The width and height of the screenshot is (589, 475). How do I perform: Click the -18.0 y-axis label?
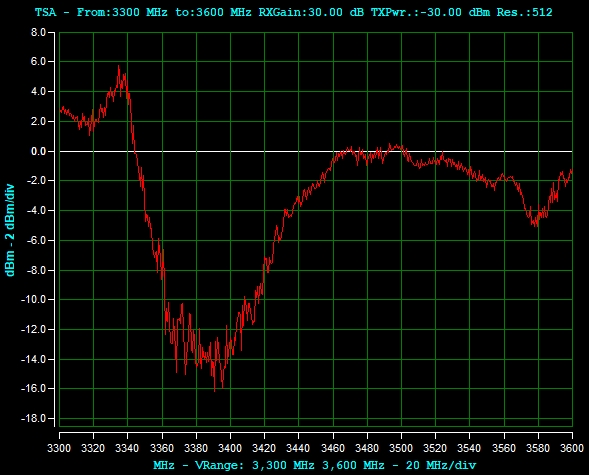(x=33, y=418)
